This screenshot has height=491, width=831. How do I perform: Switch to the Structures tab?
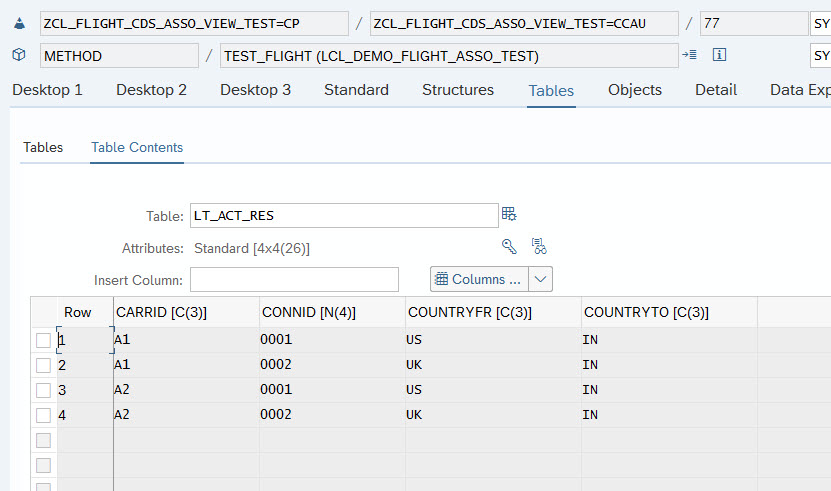458,90
